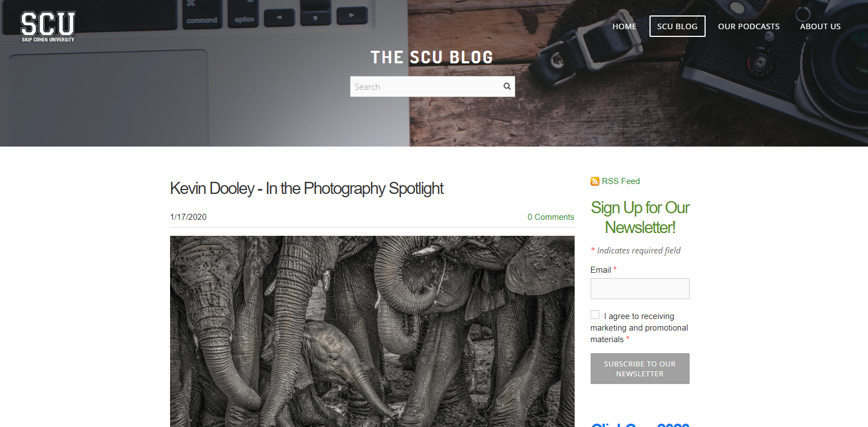Open the RSS Feed text link
868x427 pixels.
tap(621, 181)
